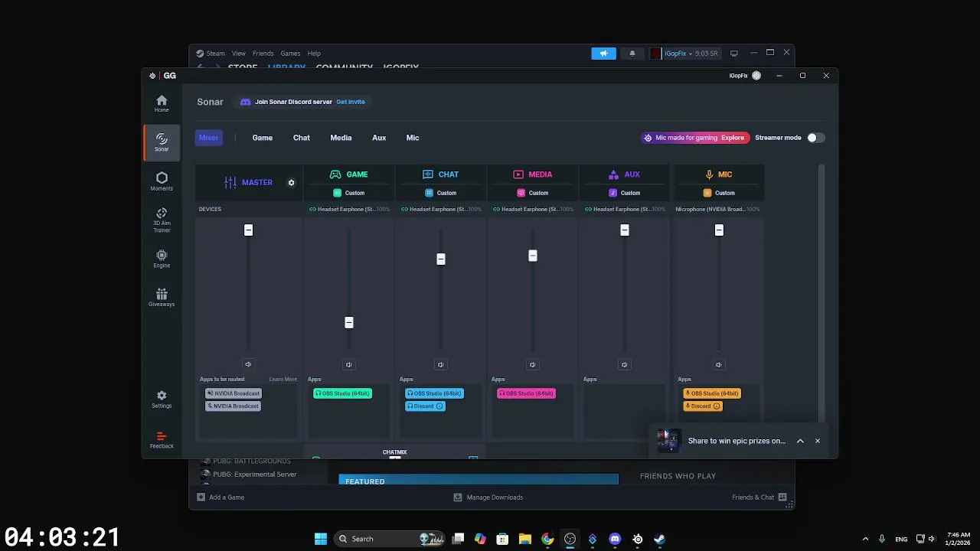Viewport: 980px width, 551px height.
Task: Open Chat channel Custom preset dropdown
Action: [x=441, y=193]
